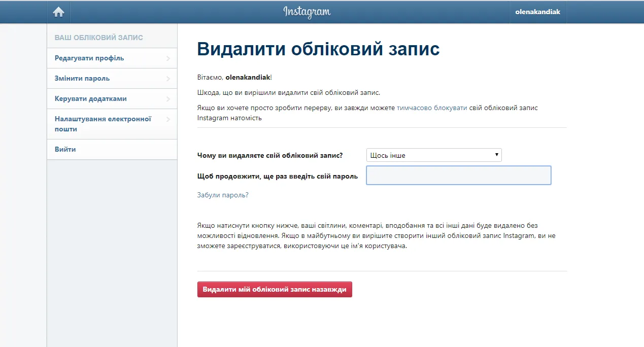The height and width of the screenshot is (347, 644).
Task: Click chevron next to Керувати додатками
Action: tap(168, 99)
